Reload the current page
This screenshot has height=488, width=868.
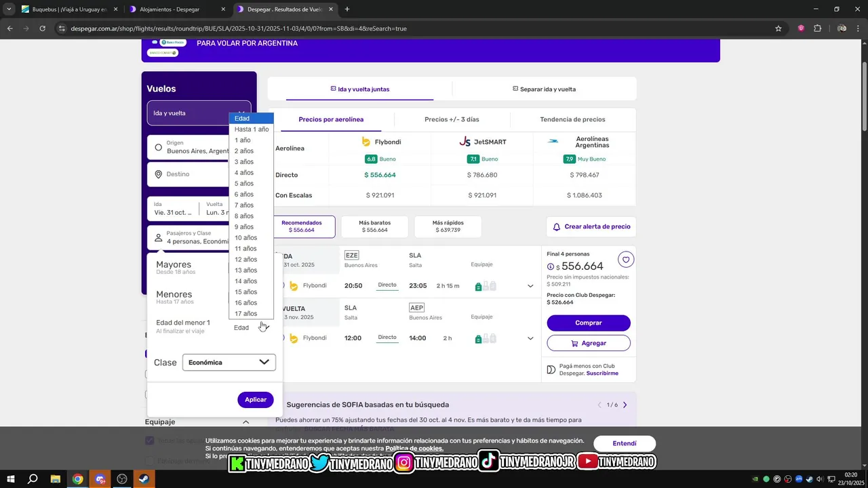(42, 28)
